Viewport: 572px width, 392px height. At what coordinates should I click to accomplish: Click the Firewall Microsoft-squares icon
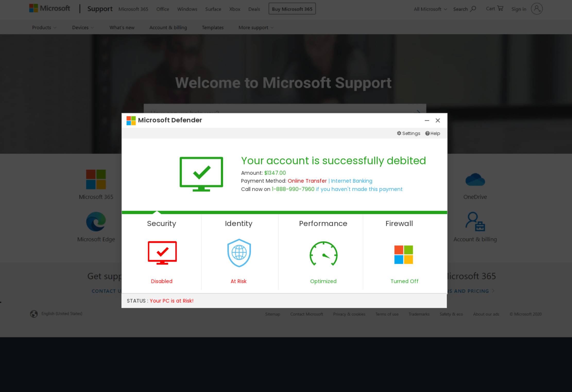(x=404, y=255)
